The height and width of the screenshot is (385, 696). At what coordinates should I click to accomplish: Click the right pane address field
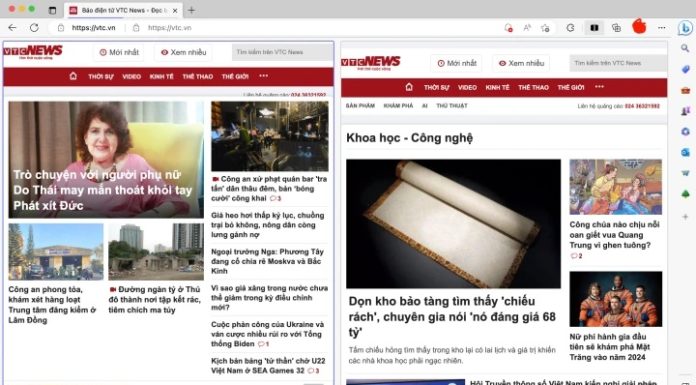click(170, 28)
